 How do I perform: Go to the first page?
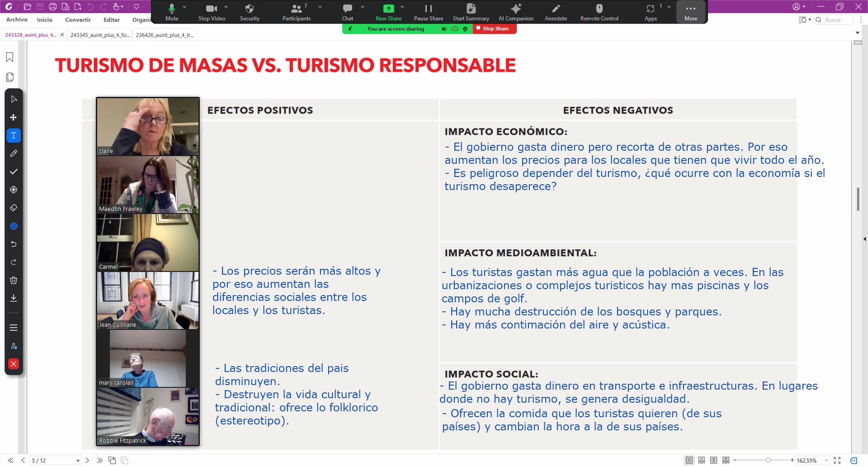coord(10,460)
